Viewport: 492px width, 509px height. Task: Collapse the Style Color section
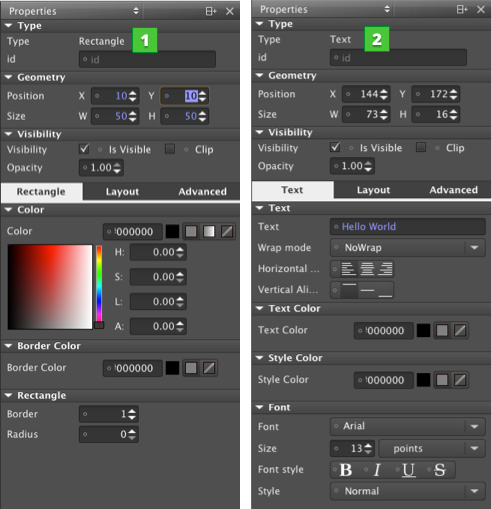[260, 358]
